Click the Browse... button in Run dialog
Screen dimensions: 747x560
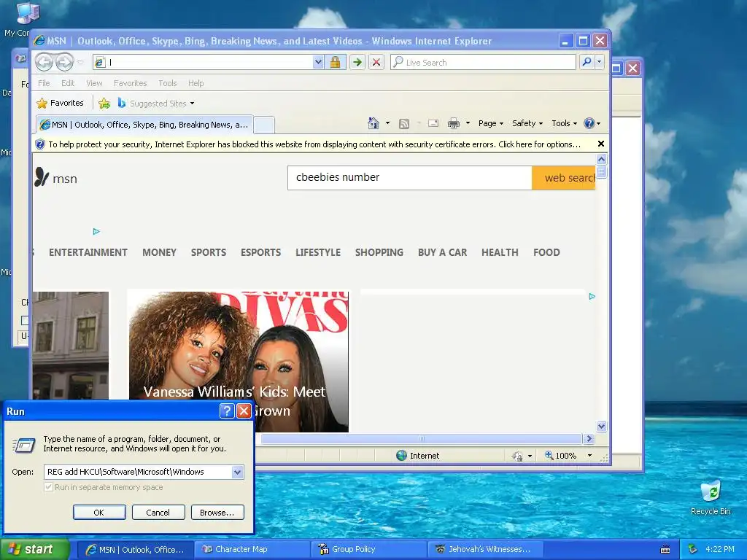point(217,513)
